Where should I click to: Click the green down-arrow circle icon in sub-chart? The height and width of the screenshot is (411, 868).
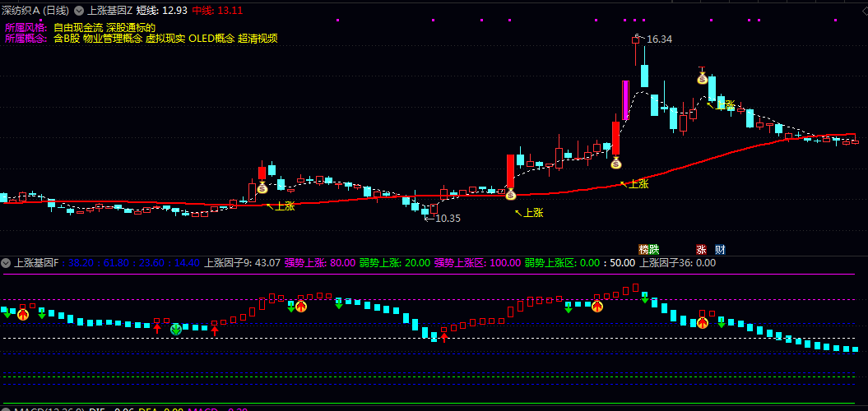pos(176,330)
